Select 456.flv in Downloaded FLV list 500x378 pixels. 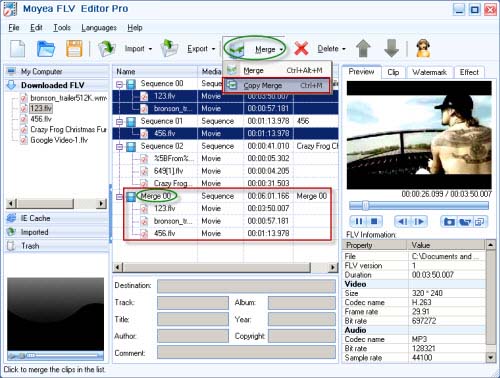(41, 119)
